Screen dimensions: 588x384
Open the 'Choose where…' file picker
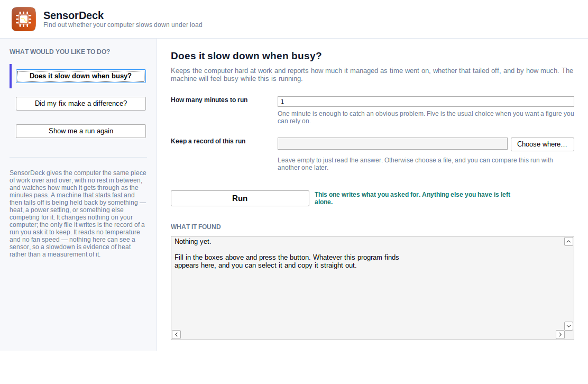pos(542,144)
